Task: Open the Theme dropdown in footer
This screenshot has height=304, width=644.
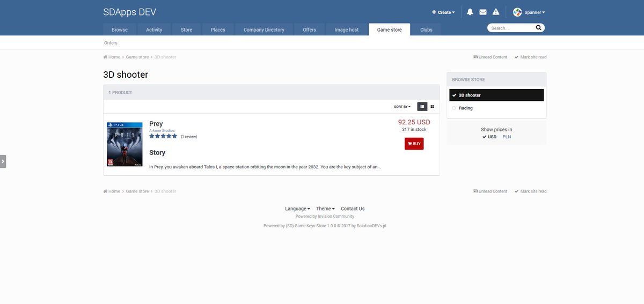Action: 325,209
